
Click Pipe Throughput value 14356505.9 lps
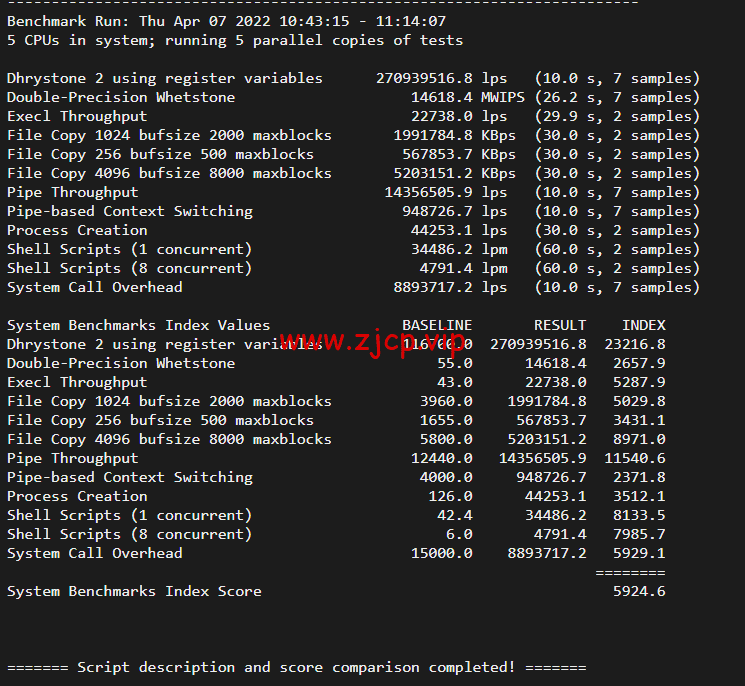tap(446, 192)
